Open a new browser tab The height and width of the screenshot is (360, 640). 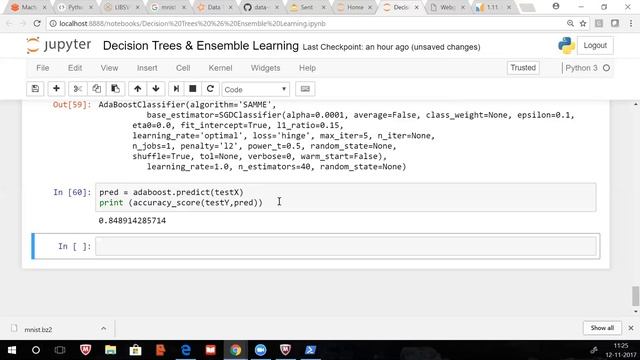527,7
